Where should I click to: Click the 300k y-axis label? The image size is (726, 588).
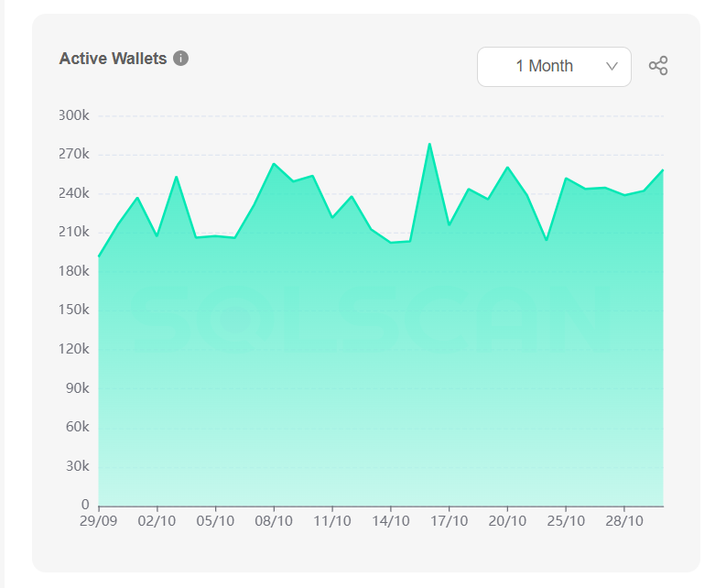point(73,115)
